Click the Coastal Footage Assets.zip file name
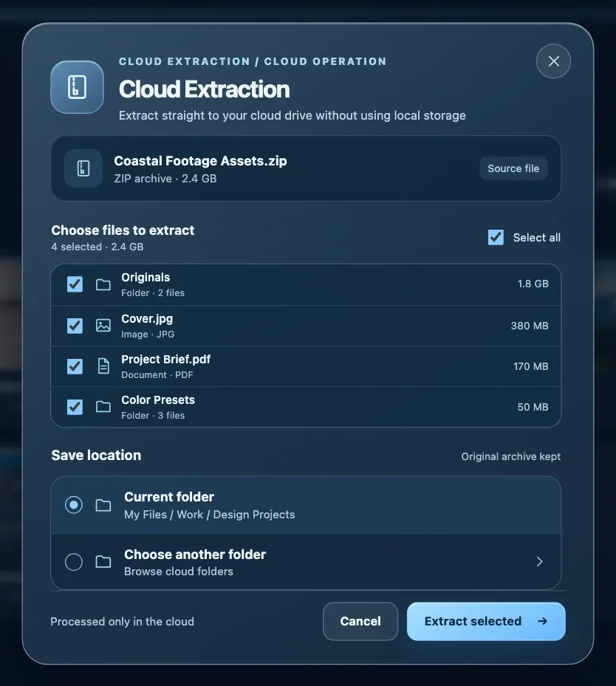616x686 pixels. 200,161
